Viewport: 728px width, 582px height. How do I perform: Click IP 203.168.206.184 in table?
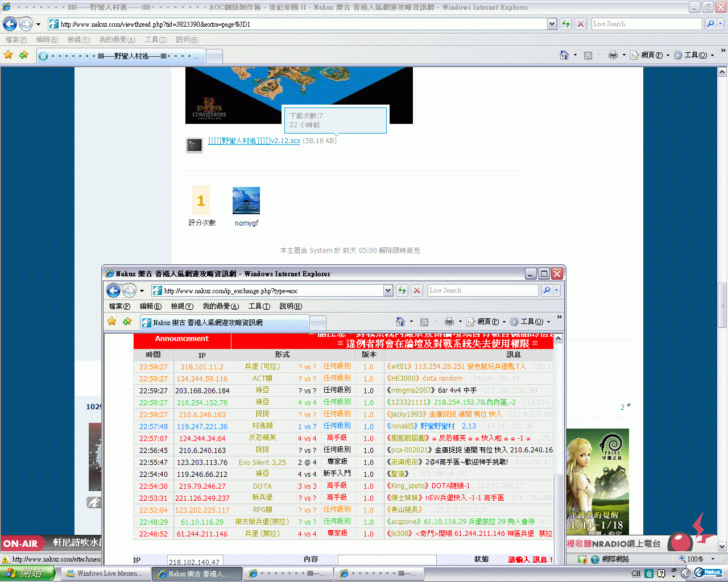coord(202,390)
